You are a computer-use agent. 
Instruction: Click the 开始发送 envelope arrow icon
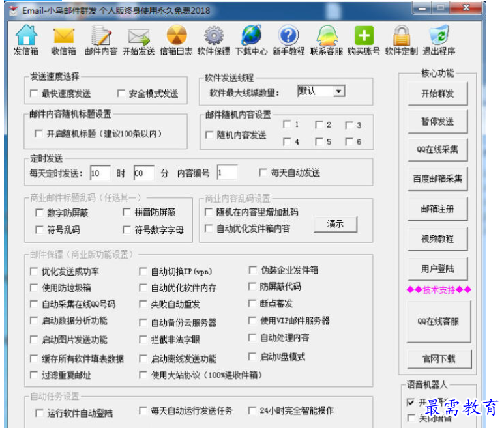tap(139, 36)
